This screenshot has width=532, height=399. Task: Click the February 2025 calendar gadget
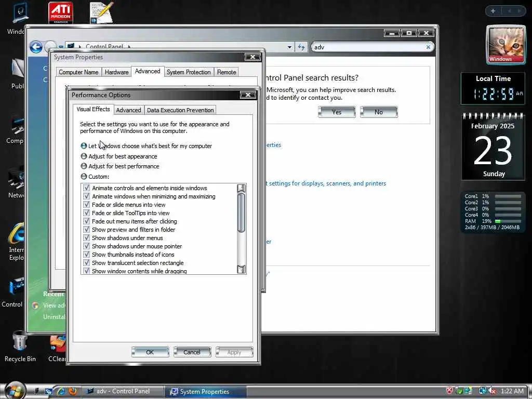click(x=493, y=147)
